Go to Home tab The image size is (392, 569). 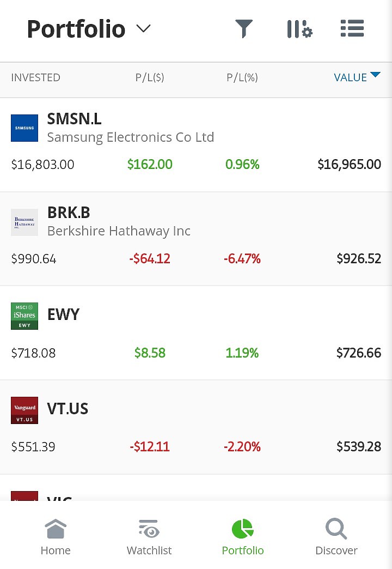pyautogui.click(x=56, y=537)
